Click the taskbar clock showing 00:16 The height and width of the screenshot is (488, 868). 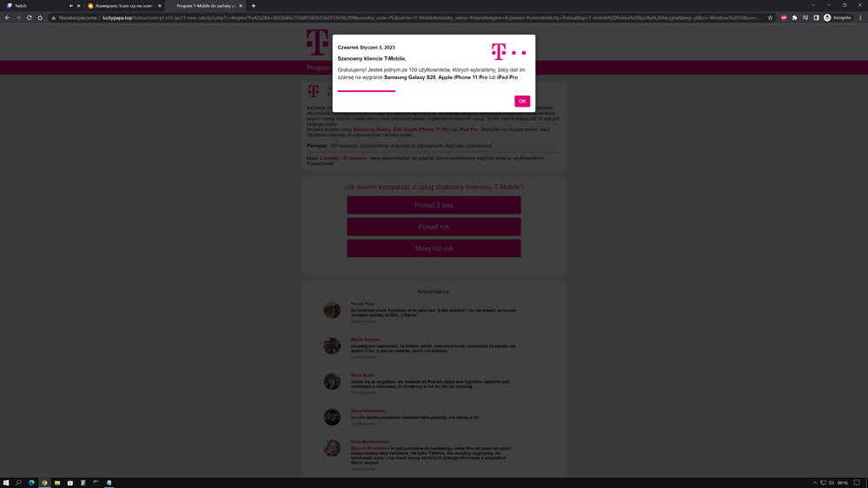[x=843, y=483]
